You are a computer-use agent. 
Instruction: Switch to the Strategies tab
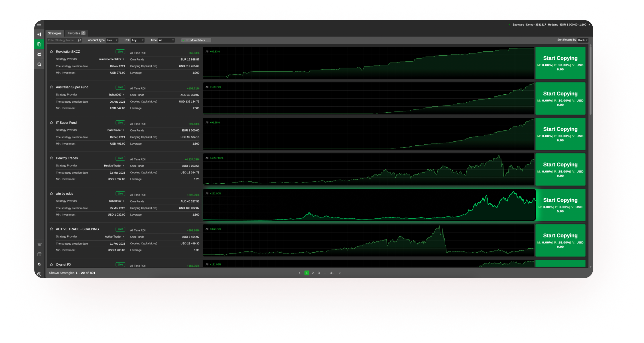point(55,33)
